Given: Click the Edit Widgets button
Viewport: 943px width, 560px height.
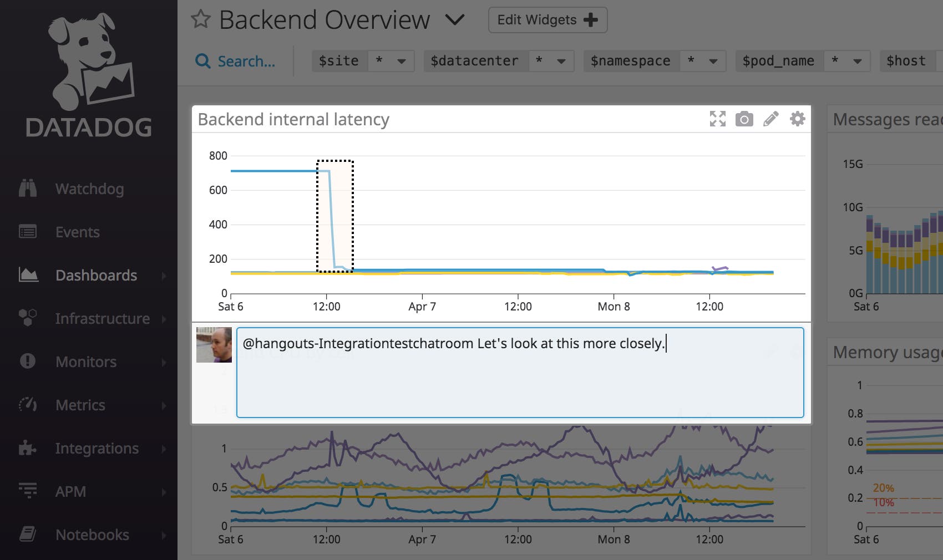Looking at the screenshot, I should [x=546, y=19].
